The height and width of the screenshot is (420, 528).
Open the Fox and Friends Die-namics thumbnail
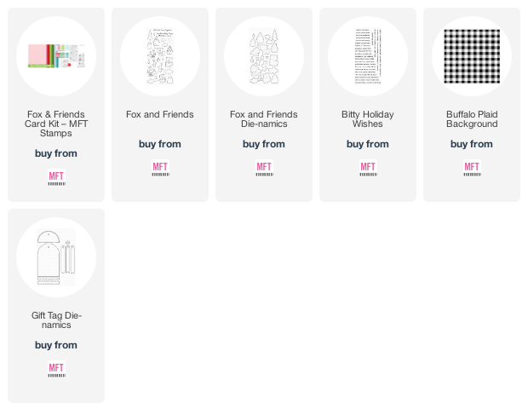(264, 56)
